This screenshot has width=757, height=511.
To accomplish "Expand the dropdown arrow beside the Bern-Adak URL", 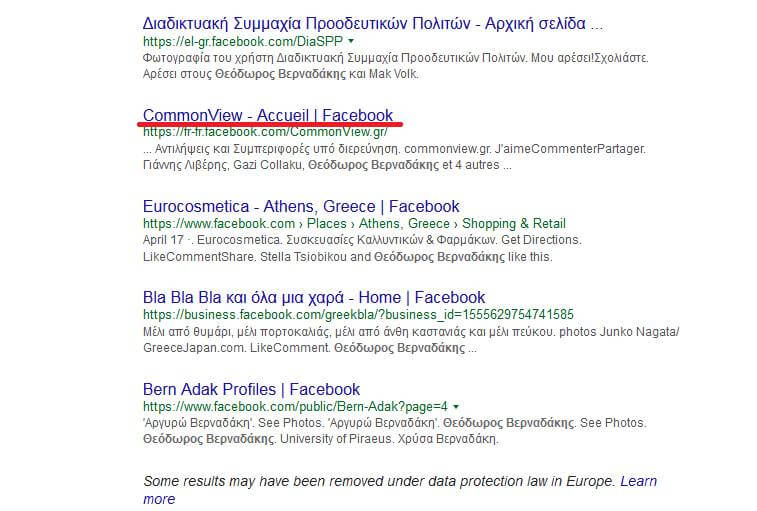I will [x=456, y=408].
